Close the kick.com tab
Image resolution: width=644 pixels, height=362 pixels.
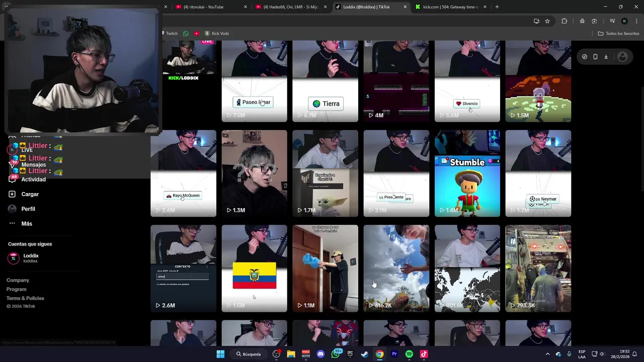485,7
